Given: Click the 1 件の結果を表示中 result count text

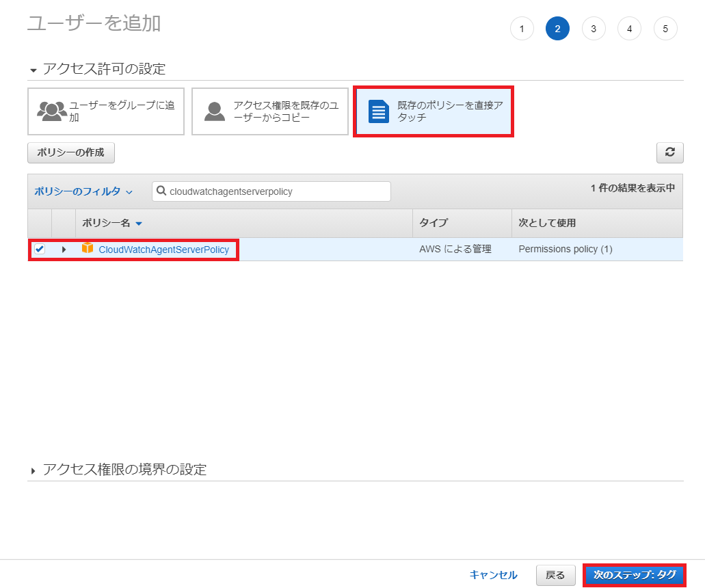Looking at the screenshot, I should (633, 188).
